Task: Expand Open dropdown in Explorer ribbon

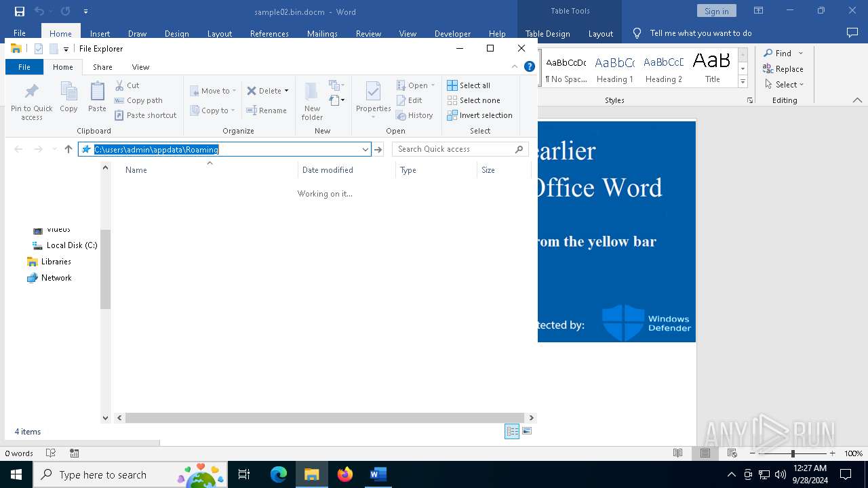Action: click(433, 85)
